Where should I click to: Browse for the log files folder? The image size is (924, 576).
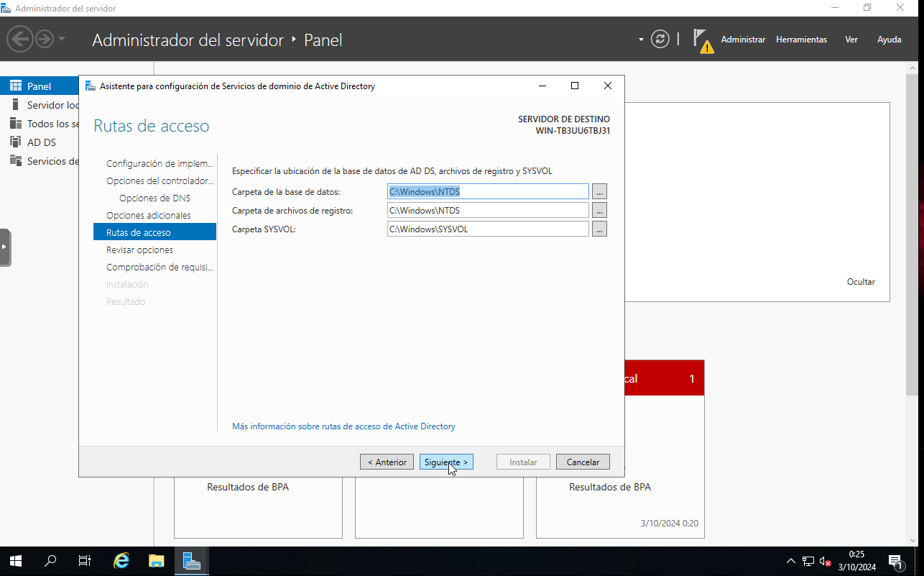(x=599, y=211)
